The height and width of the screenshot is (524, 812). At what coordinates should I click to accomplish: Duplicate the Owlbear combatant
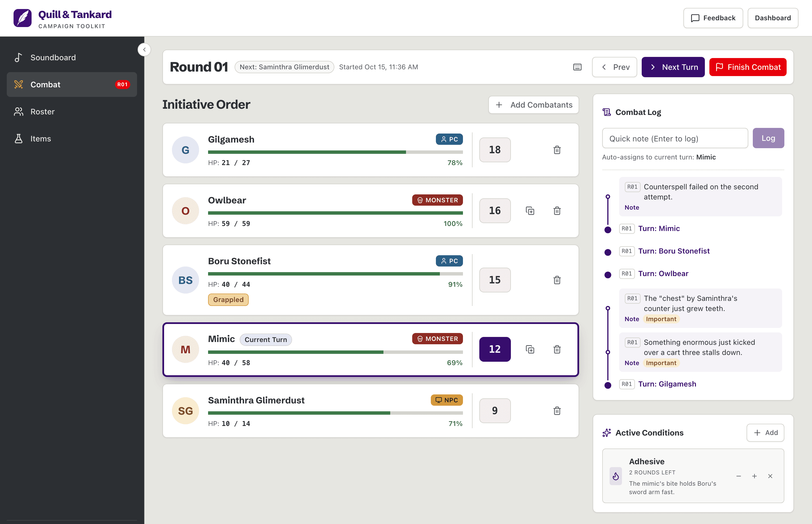[530, 211]
